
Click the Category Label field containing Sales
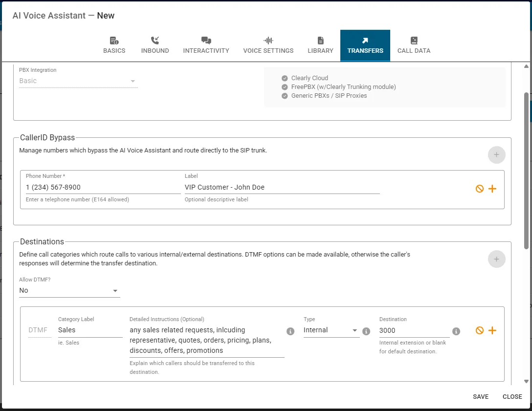pos(90,330)
